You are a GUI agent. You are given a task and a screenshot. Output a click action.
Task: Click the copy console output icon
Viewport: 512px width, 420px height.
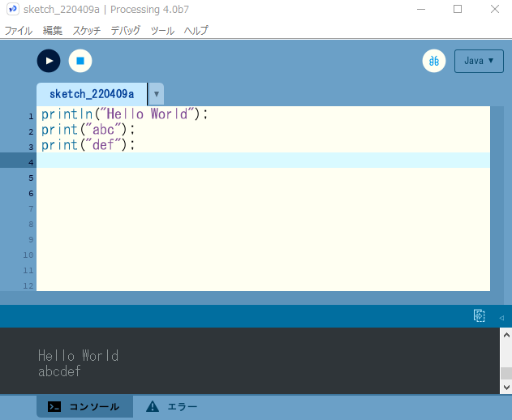click(x=479, y=316)
